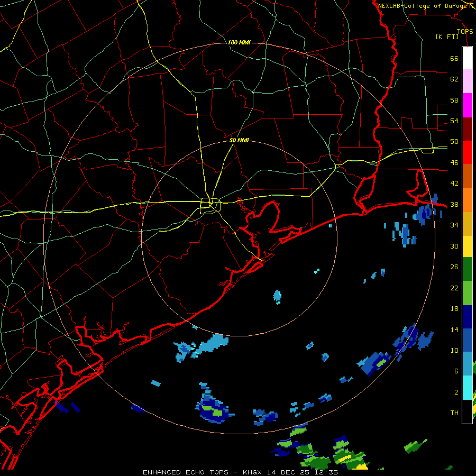The image size is (476, 476).
Task: Click the bright yellow legend swatch
Action: [467, 246]
